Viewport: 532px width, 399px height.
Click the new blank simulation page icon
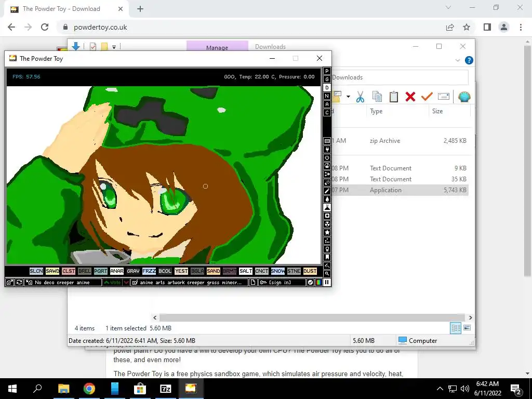coord(253,282)
